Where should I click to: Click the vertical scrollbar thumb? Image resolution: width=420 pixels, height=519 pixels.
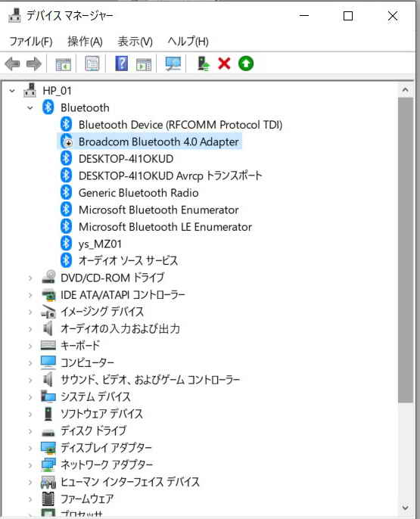405,250
